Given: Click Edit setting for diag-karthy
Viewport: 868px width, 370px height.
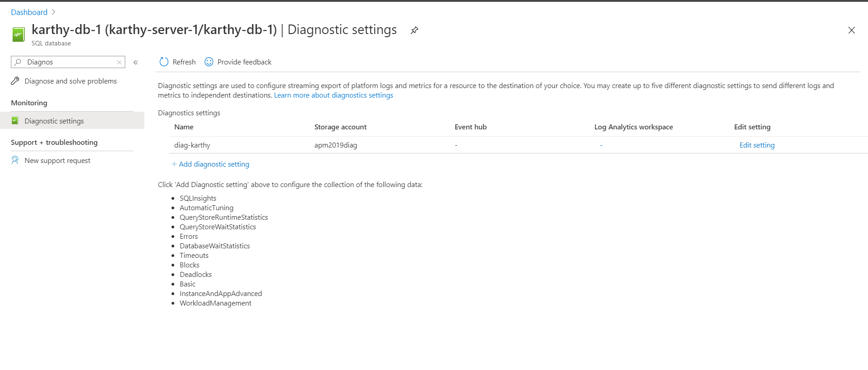Looking at the screenshot, I should click(x=757, y=145).
